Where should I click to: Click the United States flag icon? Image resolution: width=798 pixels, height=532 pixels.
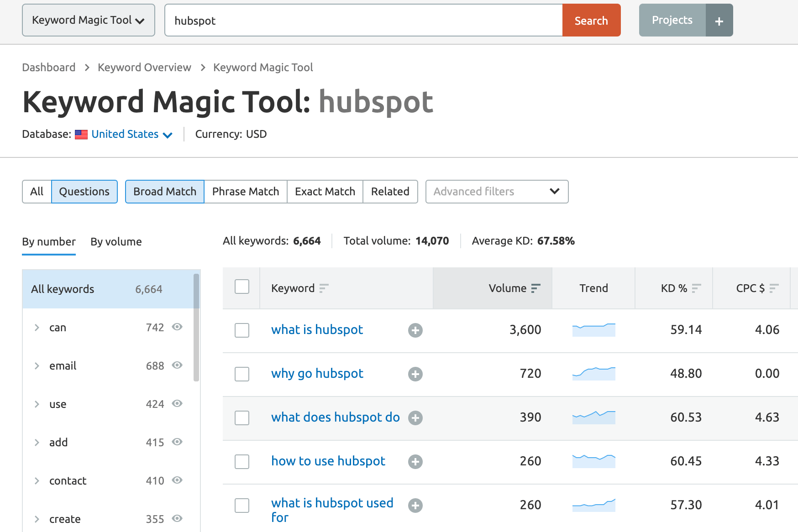[x=81, y=135]
